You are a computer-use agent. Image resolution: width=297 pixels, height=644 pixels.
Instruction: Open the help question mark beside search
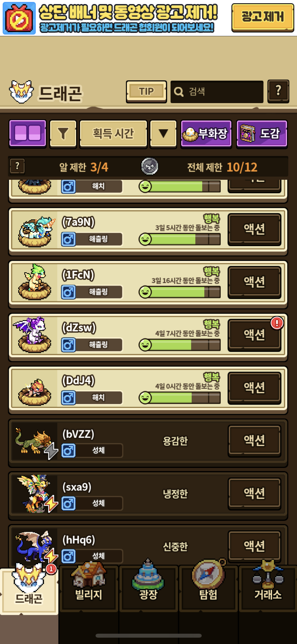tap(278, 91)
